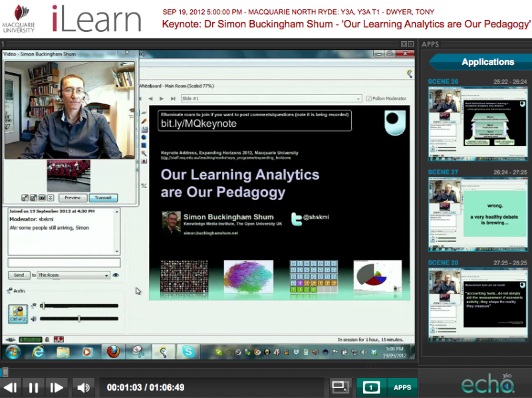
Task: Toggle the Follow Moderator checkbox
Action: click(x=369, y=98)
